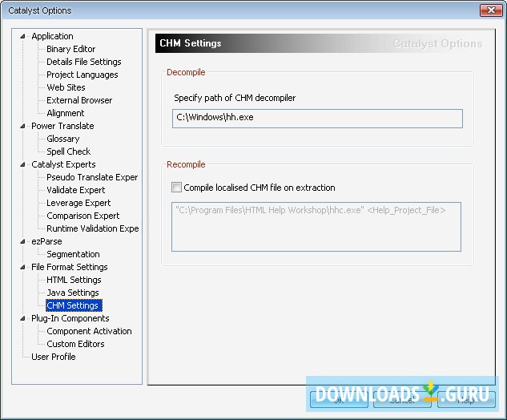Open Leverage Expert settings
The width and height of the screenshot is (507, 420).
click(x=78, y=203)
